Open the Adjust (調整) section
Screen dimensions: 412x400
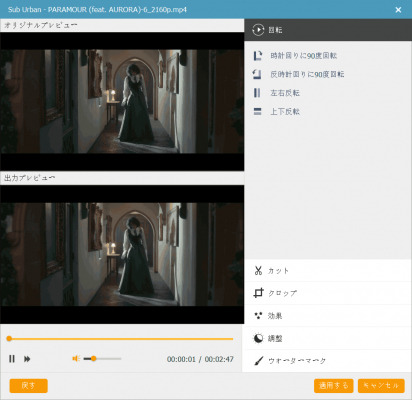click(x=328, y=338)
